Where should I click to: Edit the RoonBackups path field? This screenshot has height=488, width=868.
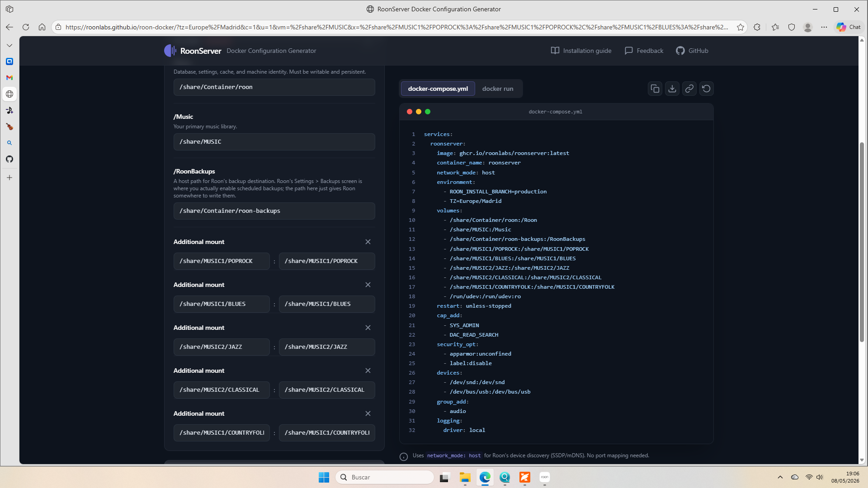(x=274, y=211)
